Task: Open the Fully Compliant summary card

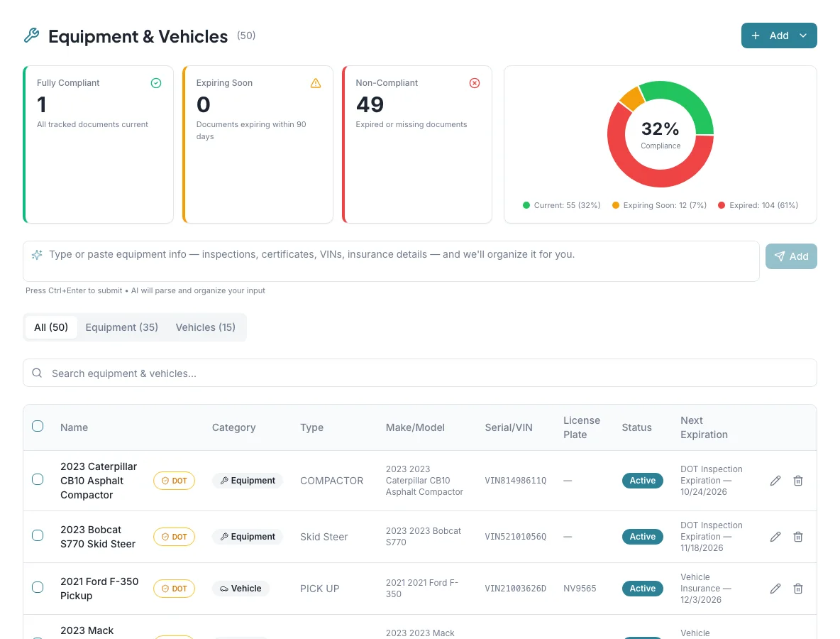Action: click(x=99, y=144)
